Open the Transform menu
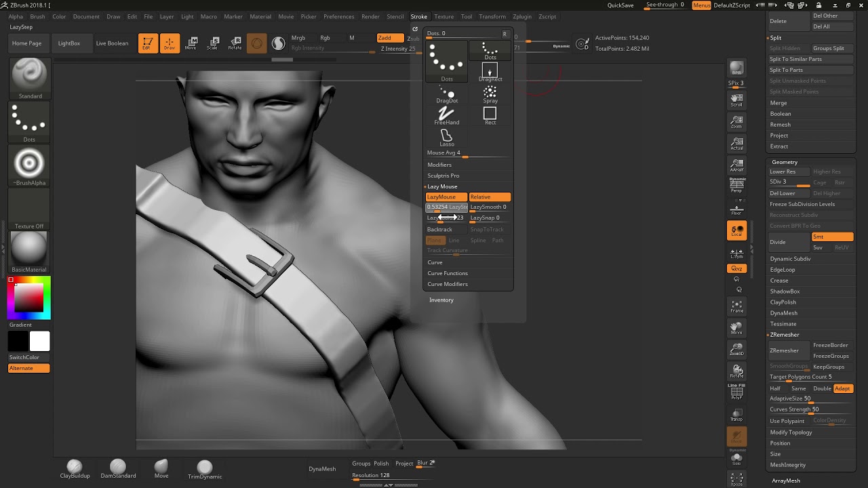Image resolution: width=868 pixels, height=488 pixels. pyautogui.click(x=492, y=16)
